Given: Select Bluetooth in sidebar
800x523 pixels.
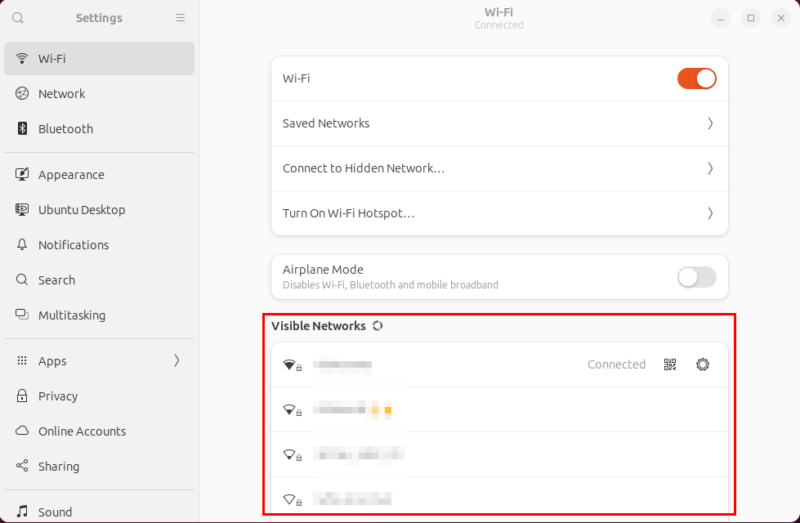Looking at the screenshot, I should coord(99,129).
